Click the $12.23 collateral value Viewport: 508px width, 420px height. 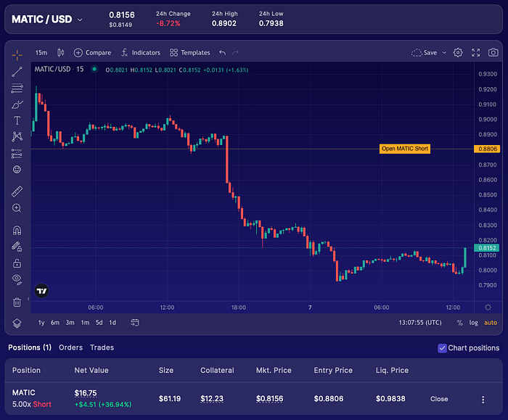click(x=212, y=399)
